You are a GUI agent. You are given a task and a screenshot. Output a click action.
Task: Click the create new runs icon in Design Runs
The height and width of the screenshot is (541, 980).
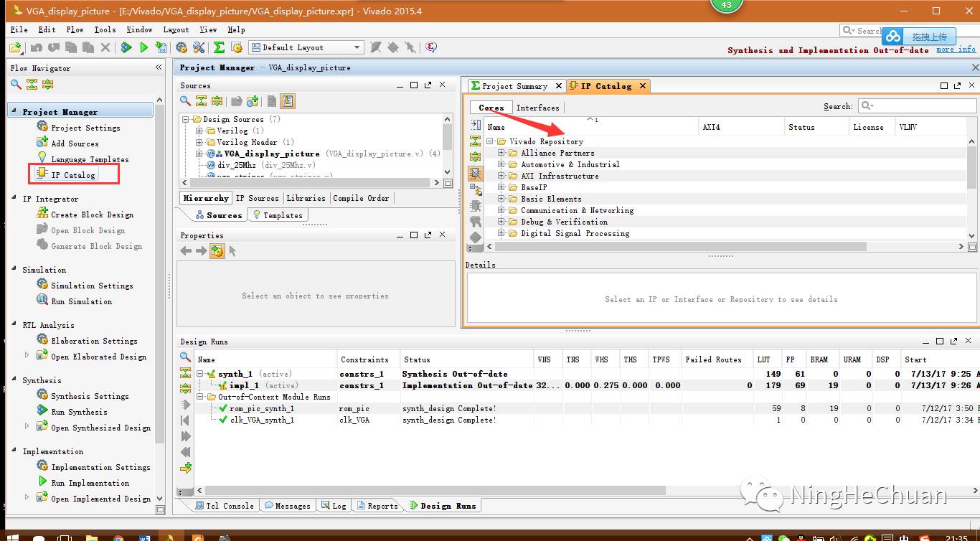click(x=186, y=468)
